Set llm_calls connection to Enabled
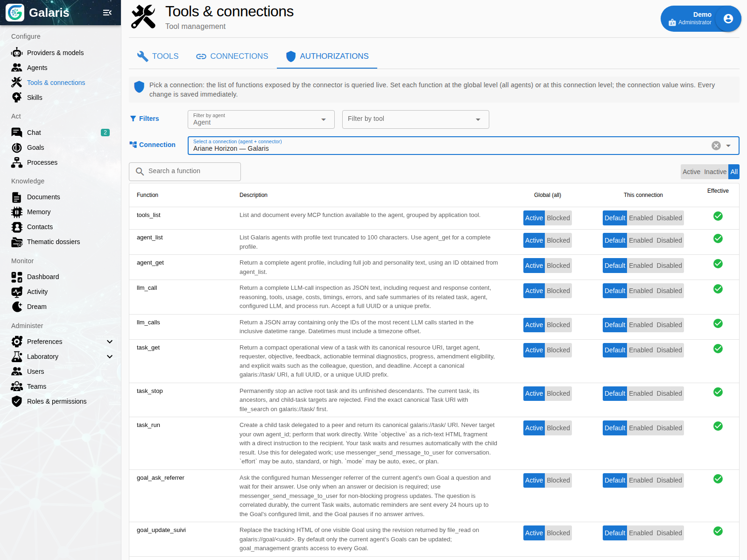This screenshot has height=560, width=747. [x=641, y=325]
